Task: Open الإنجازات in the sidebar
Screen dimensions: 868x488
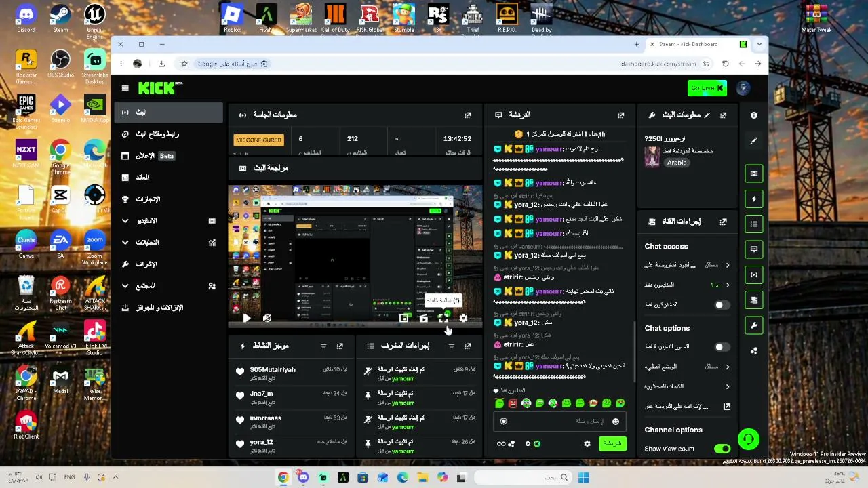Action: point(170,199)
